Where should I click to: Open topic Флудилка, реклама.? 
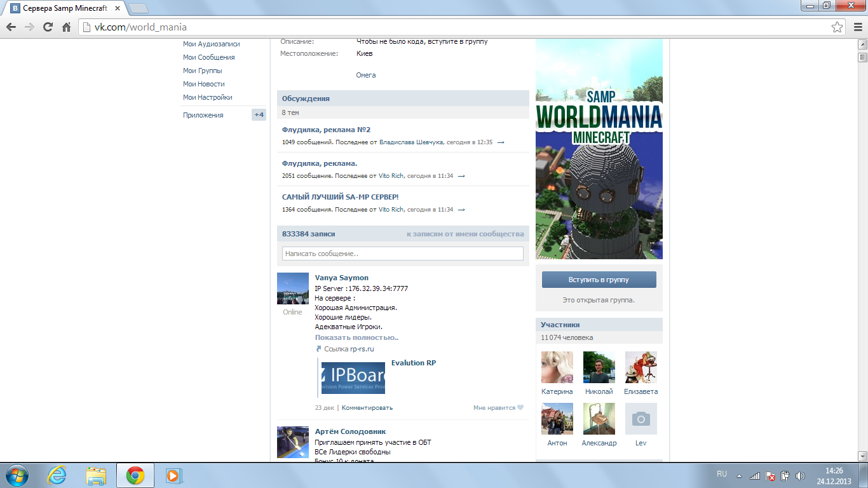[320, 163]
